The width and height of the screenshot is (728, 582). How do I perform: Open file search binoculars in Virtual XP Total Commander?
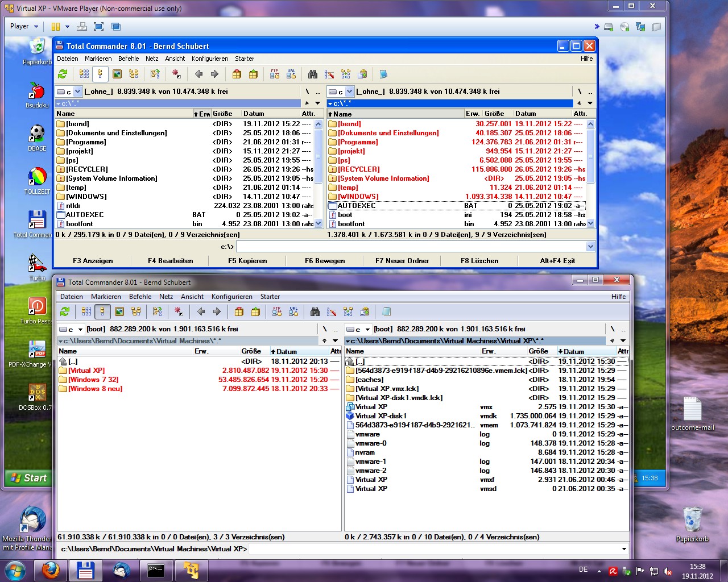(313, 74)
